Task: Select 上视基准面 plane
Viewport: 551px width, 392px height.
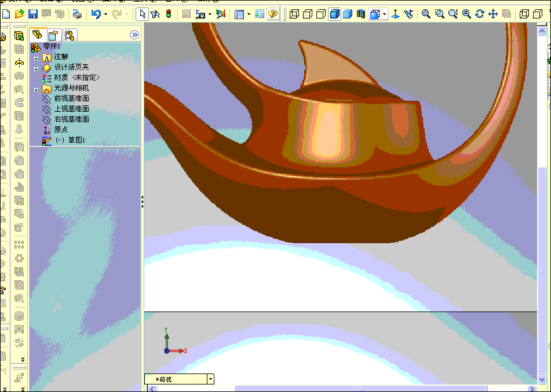Action: 65,109
